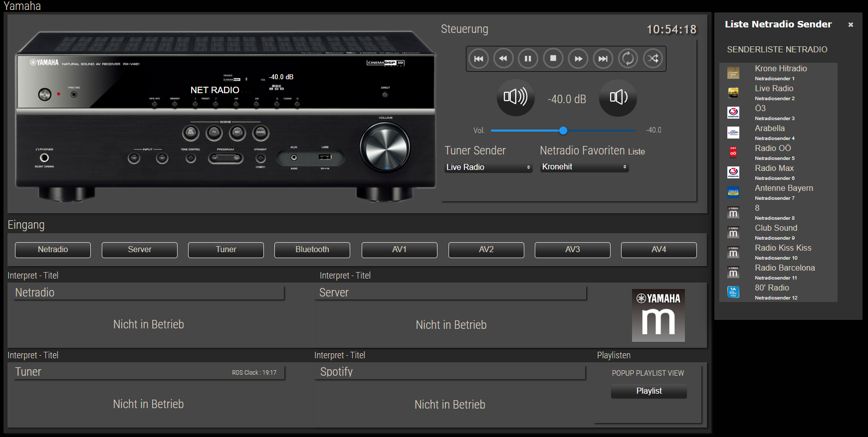Screen dimensions: 868x437
Task: Click the Server Interpret-Titel field
Action: (451, 292)
